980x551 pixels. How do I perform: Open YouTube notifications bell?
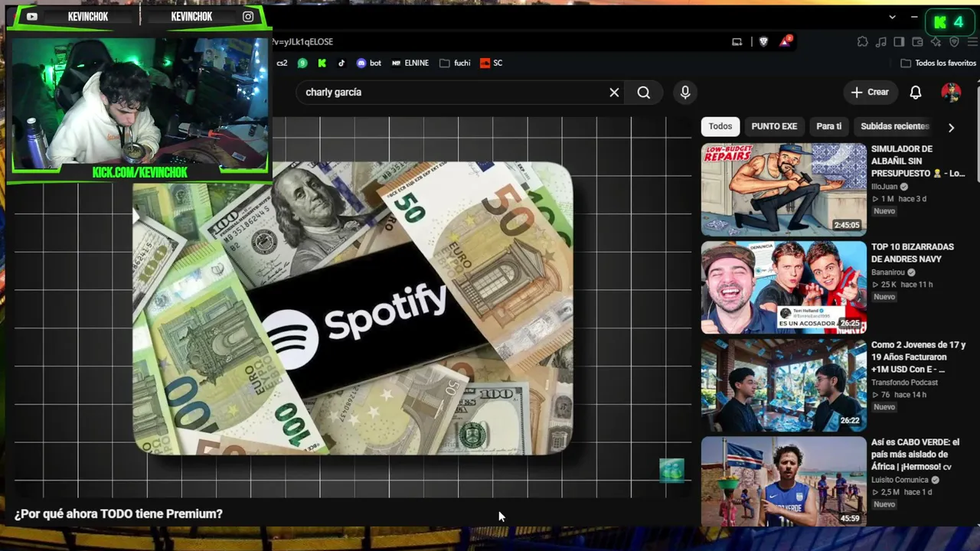916,93
